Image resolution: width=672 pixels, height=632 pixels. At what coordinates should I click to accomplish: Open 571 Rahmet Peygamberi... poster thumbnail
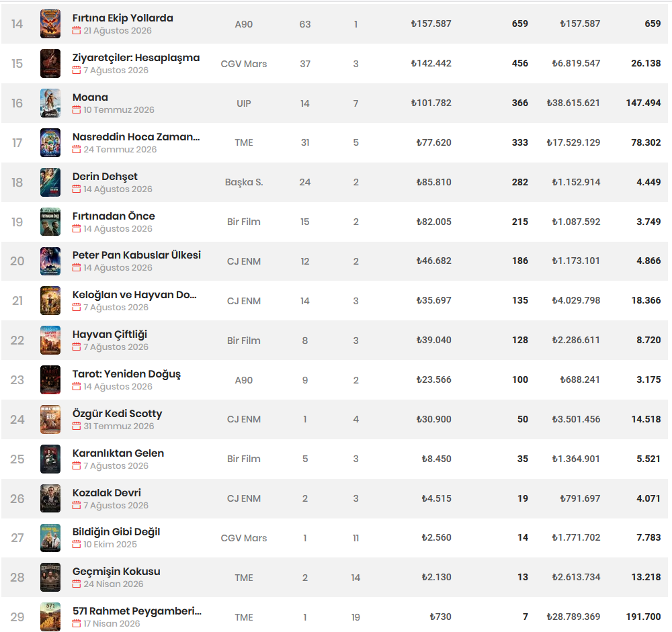coord(50,617)
